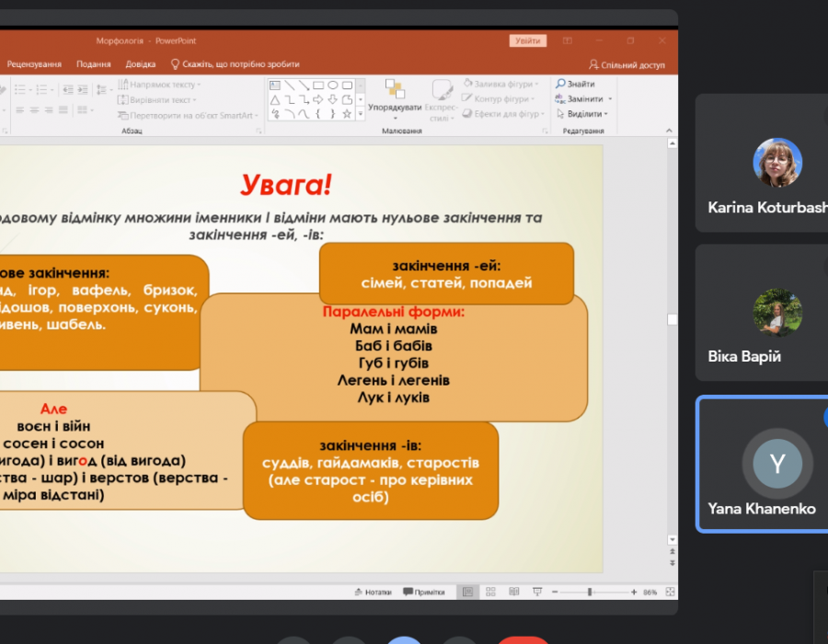The height and width of the screenshot is (644, 828).
Task: Toggle the Нотатки notes pane
Action: [372, 592]
